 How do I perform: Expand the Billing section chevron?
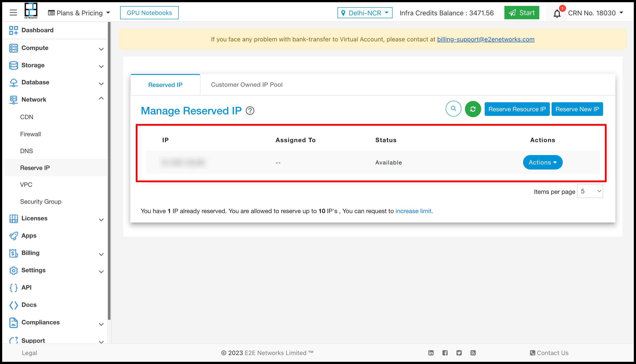click(101, 254)
